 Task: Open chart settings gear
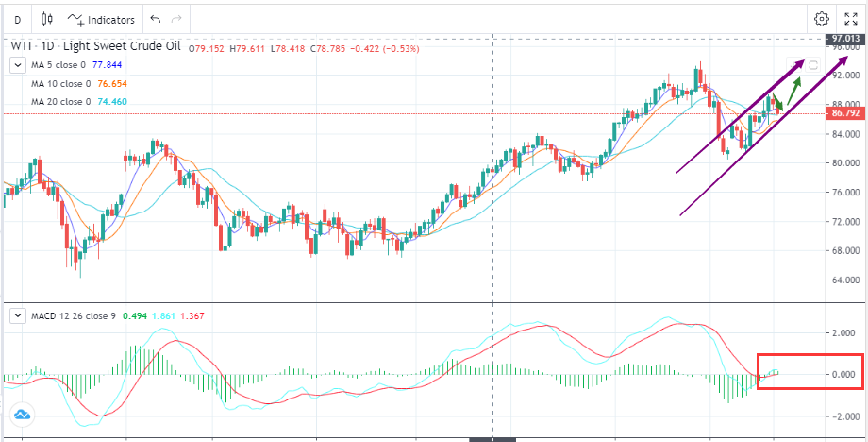pos(822,19)
